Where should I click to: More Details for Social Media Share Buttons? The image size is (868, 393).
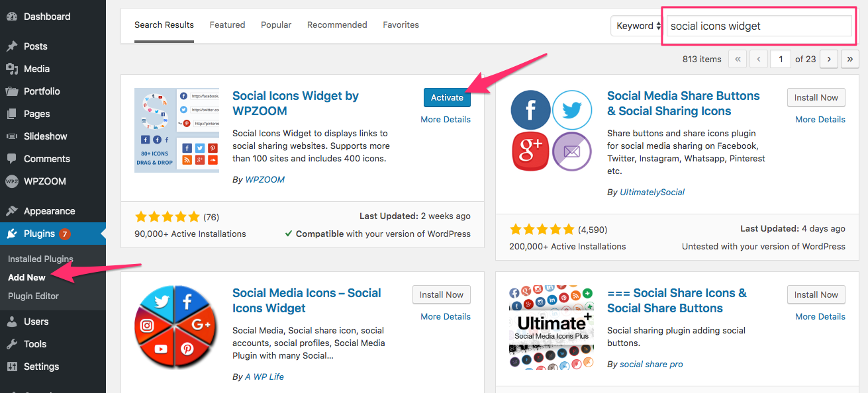[820, 120]
